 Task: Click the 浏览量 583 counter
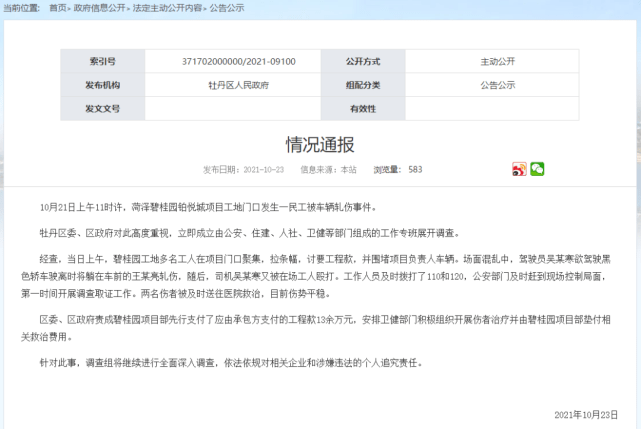[398, 170]
